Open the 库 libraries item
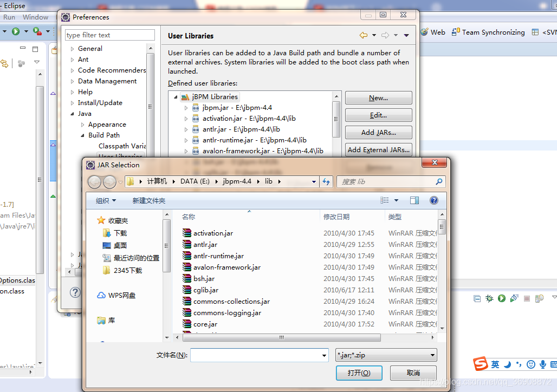 106,321
